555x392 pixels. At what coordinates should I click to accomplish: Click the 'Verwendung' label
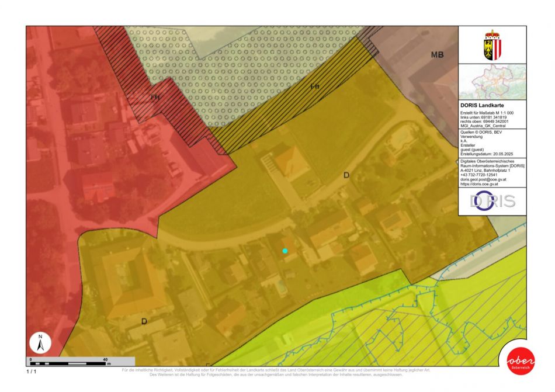[471, 137]
